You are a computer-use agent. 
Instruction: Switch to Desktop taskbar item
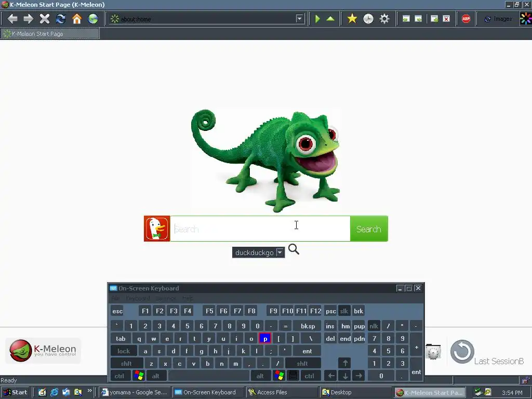pos(354,392)
